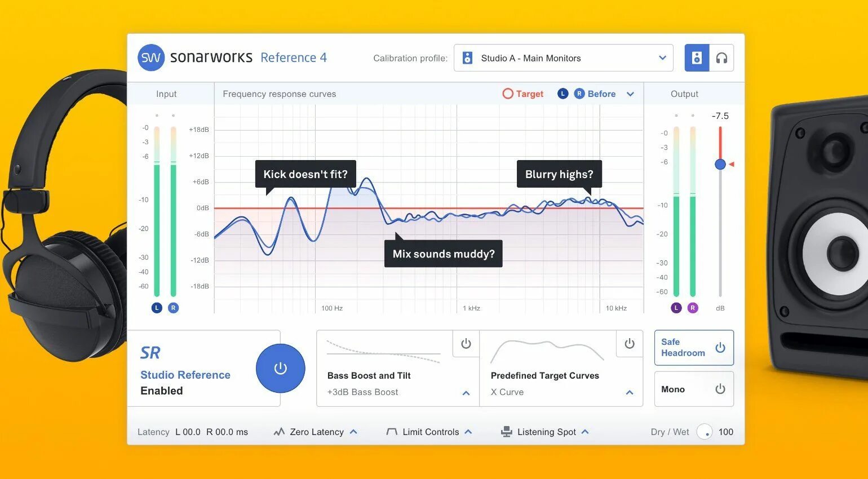Click the 'R 00.0 ms' latency value

[227, 432]
